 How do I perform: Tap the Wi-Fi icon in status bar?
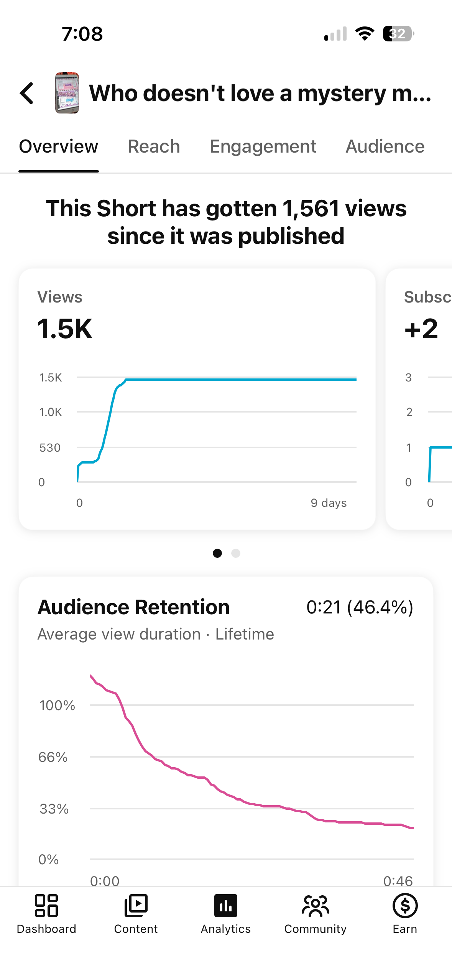coord(365,34)
